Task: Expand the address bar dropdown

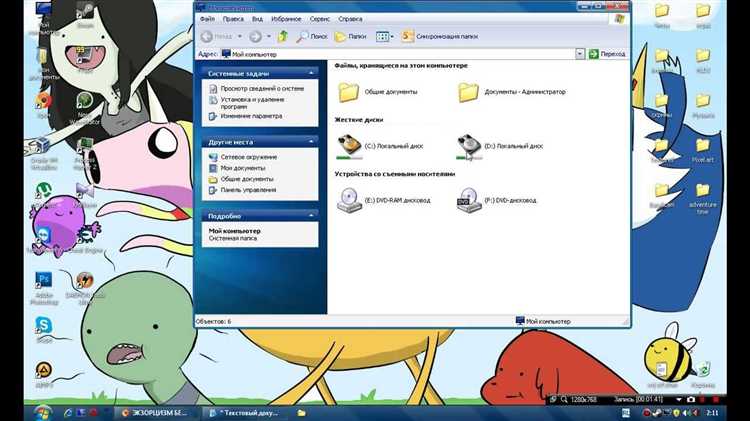Action: pyautogui.click(x=580, y=54)
